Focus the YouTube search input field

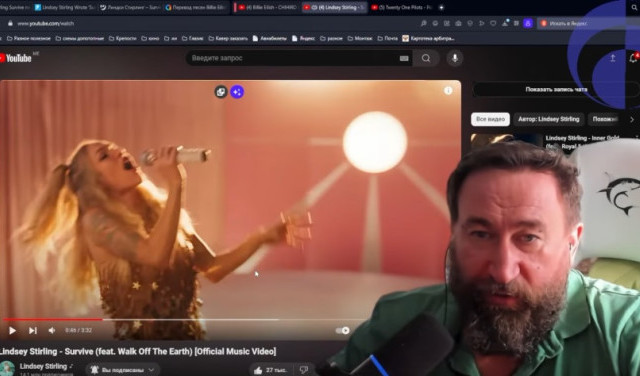tap(292, 58)
